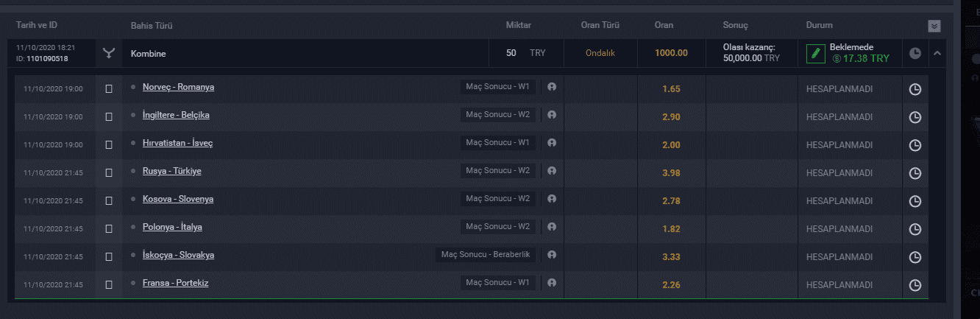
Task: Tick the checkbox for Polonya - İtalya
Action: coord(109,228)
